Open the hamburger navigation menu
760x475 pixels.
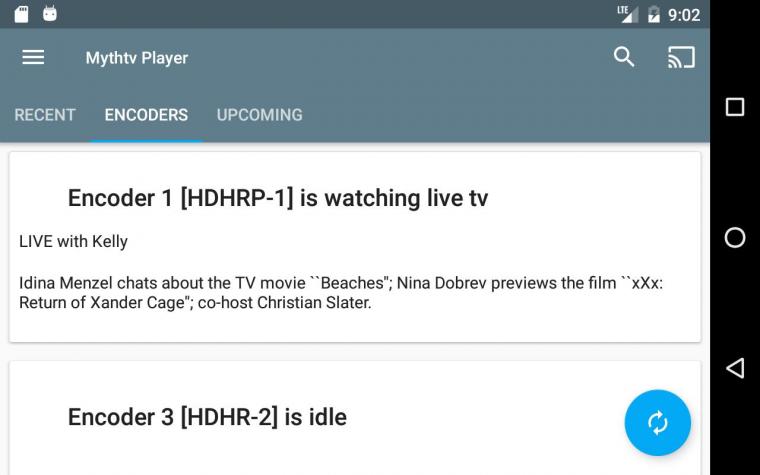click(33, 58)
